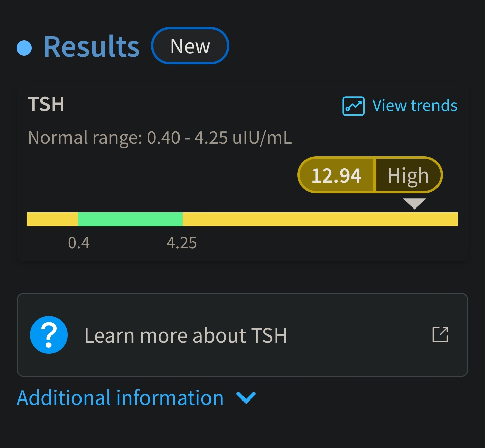Click the low yellow bar segment
The width and height of the screenshot is (485, 448).
(x=52, y=219)
